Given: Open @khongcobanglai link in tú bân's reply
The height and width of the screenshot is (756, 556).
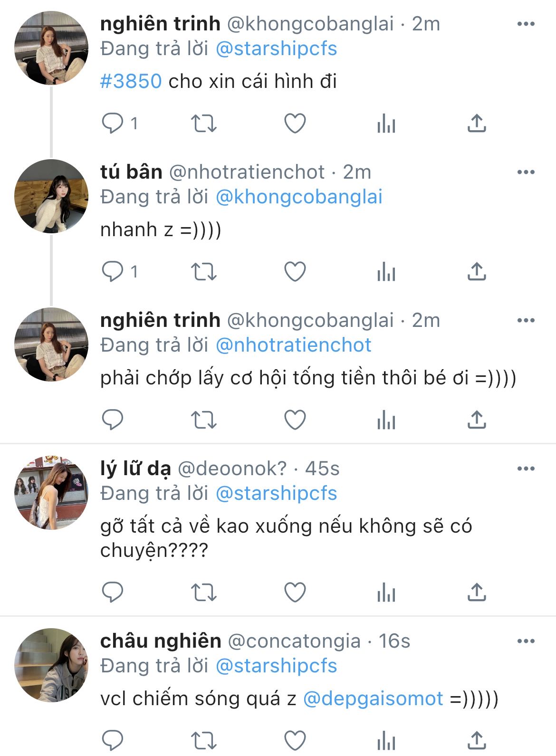Looking at the screenshot, I should click(x=299, y=197).
